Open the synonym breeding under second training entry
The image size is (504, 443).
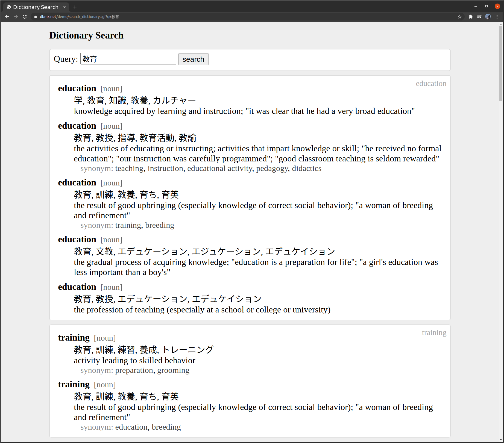point(166,427)
